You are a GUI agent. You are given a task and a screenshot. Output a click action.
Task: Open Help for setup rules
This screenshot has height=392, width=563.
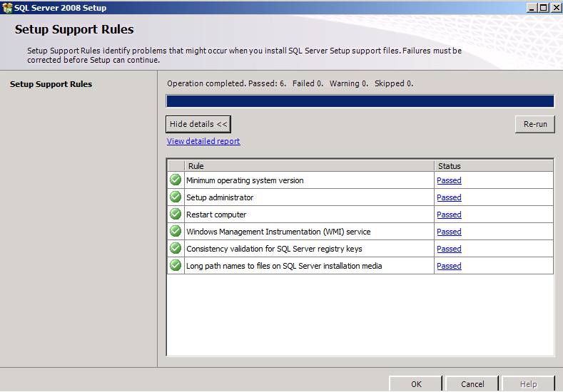(528, 383)
